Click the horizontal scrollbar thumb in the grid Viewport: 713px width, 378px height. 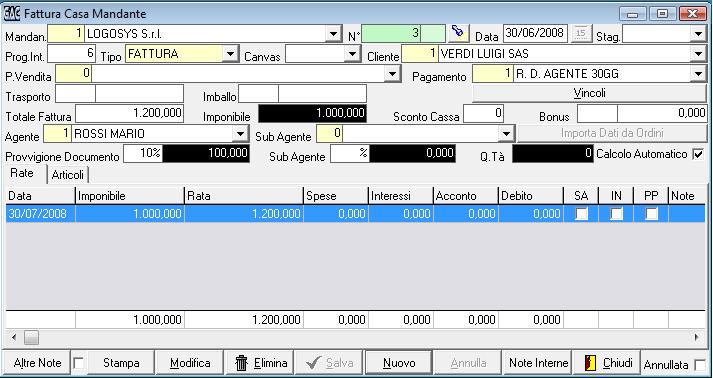[31, 338]
